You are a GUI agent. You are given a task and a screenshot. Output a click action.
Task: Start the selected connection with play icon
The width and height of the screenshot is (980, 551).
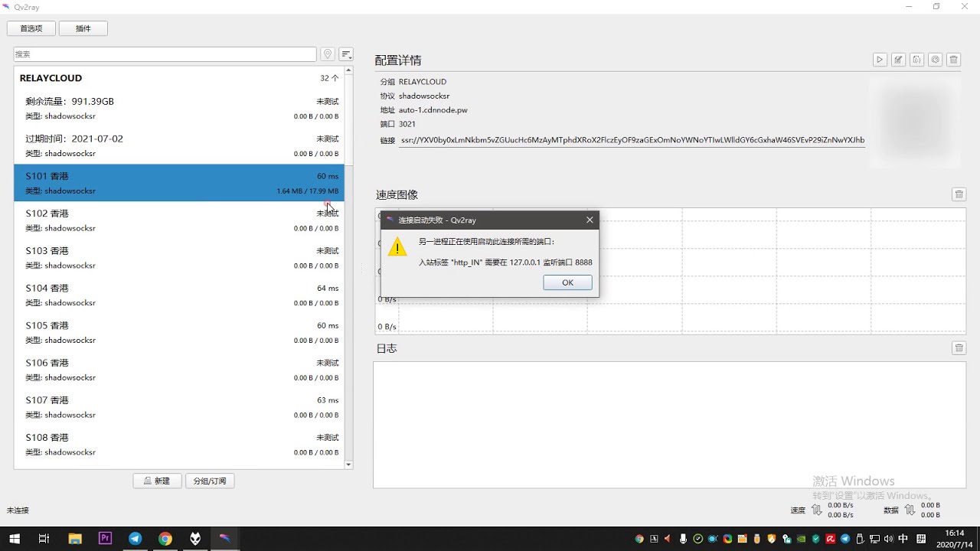(880, 60)
